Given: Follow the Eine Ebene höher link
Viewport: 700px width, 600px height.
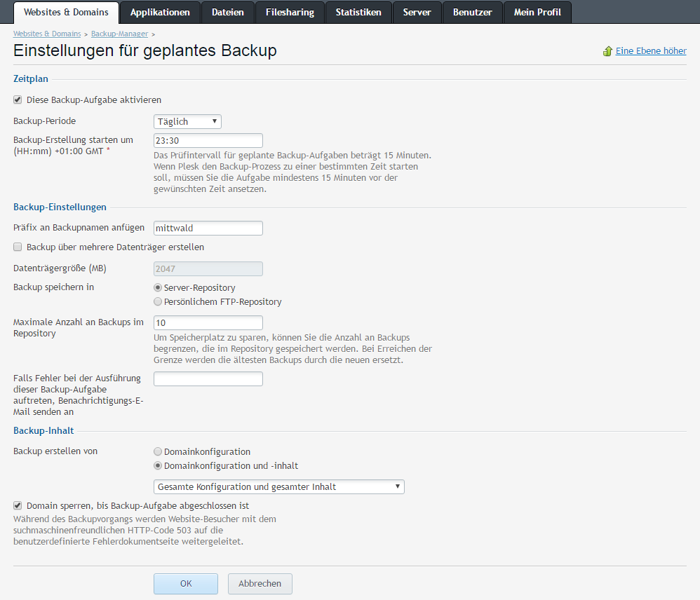Looking at the screenshot, I should (651, 51).
